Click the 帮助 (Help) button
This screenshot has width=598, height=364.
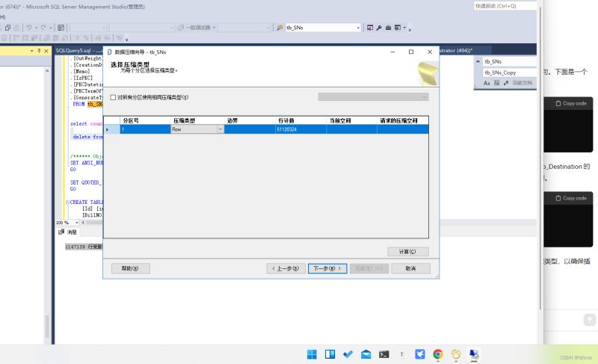click(x=130, y=269)
